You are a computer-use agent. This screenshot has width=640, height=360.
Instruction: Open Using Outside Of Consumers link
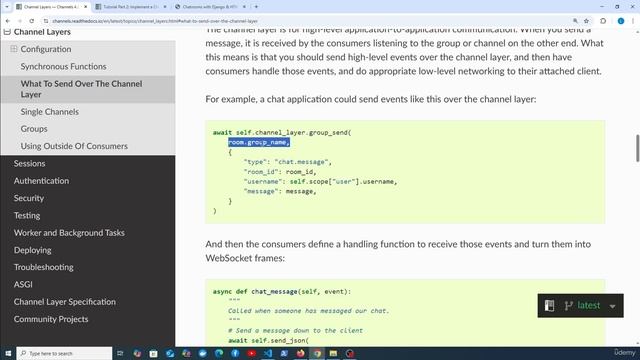[x=74, y=146]
